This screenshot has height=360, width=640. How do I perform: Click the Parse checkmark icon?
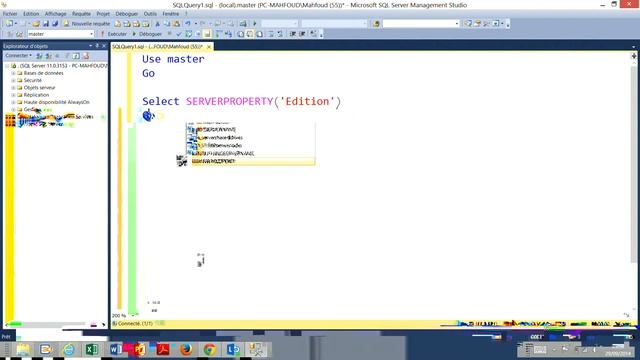click(x=178, y=34)
